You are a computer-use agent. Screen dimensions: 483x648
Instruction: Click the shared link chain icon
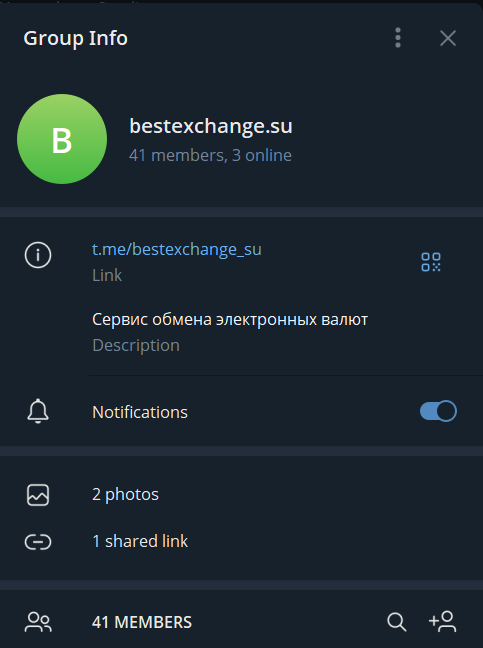tap(38, 542)
